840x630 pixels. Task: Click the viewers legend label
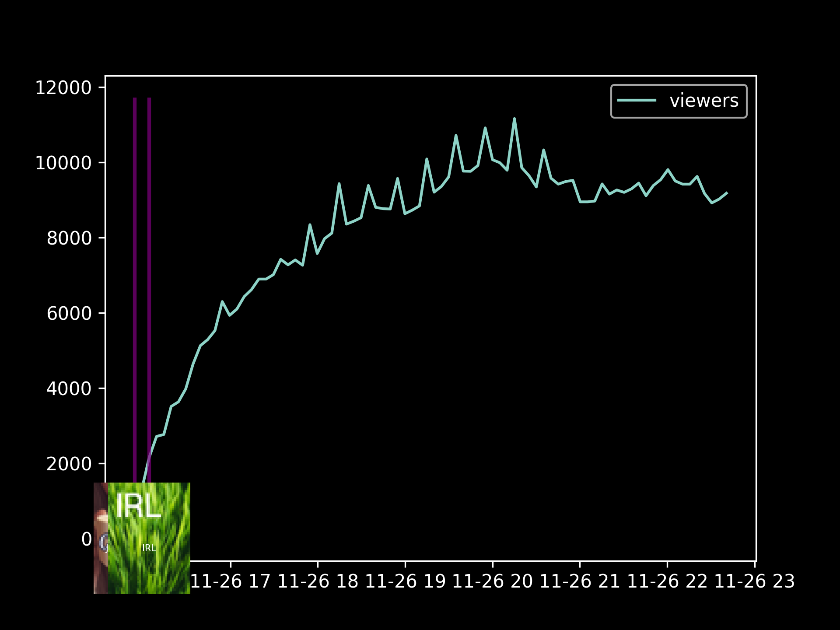click(x=703, y=101)
